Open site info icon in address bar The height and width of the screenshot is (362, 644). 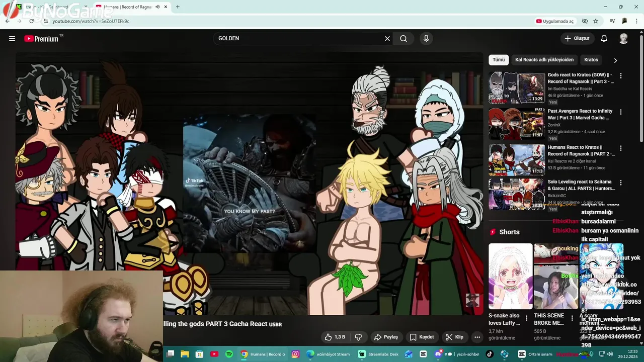tap(46, 21)
